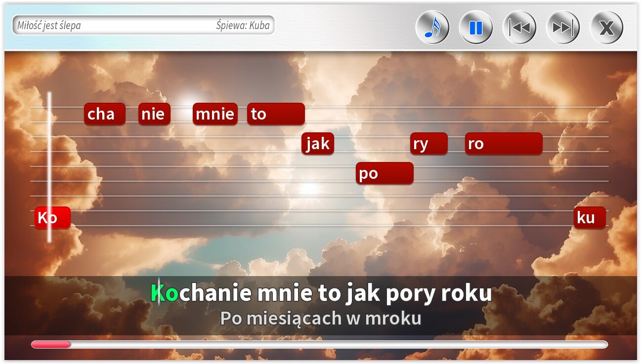Click the mnie note block
The image size is (641, 364).
[x=214, y=114]
